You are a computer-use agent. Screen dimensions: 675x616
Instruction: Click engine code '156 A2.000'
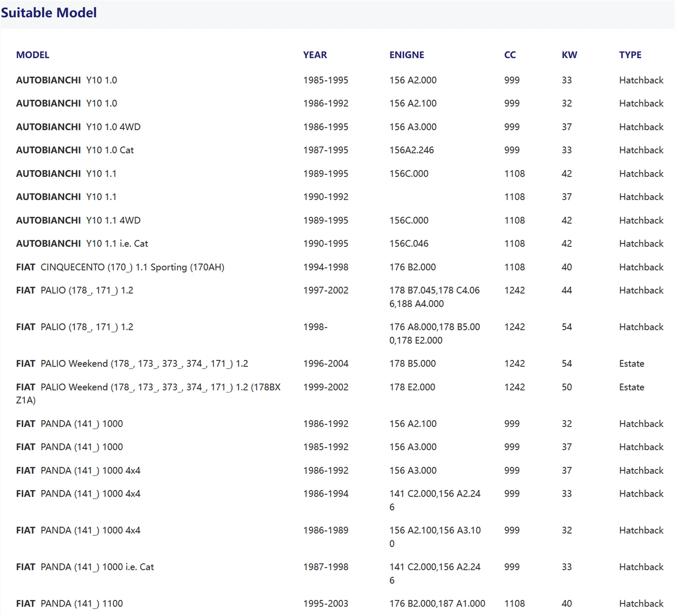click(413, 80)
